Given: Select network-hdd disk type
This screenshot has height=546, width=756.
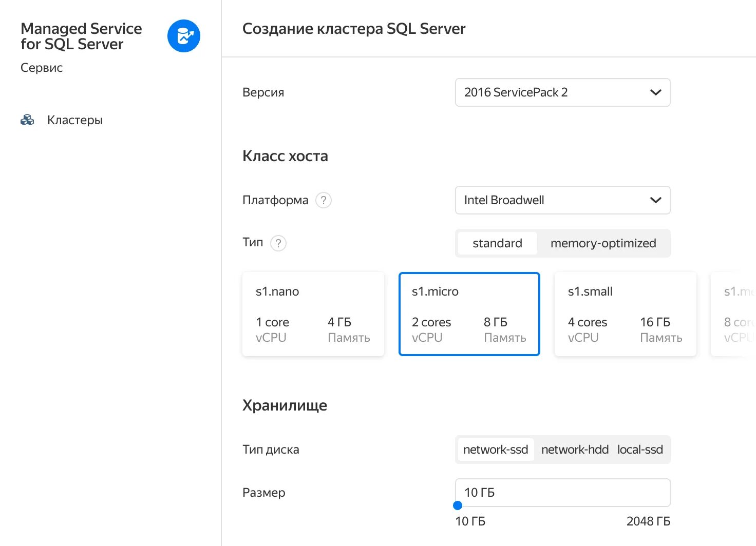Looking at the screenshot, I should (575, 450).
